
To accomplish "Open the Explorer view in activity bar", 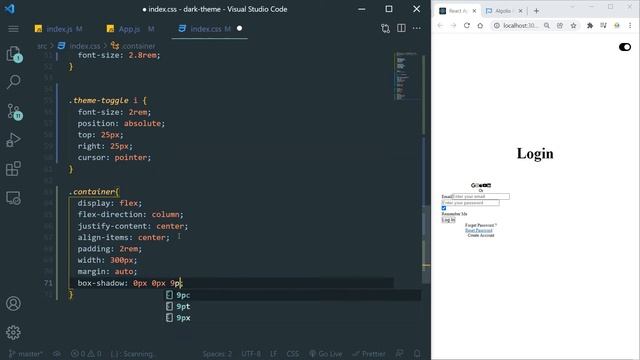I will 14,53.
